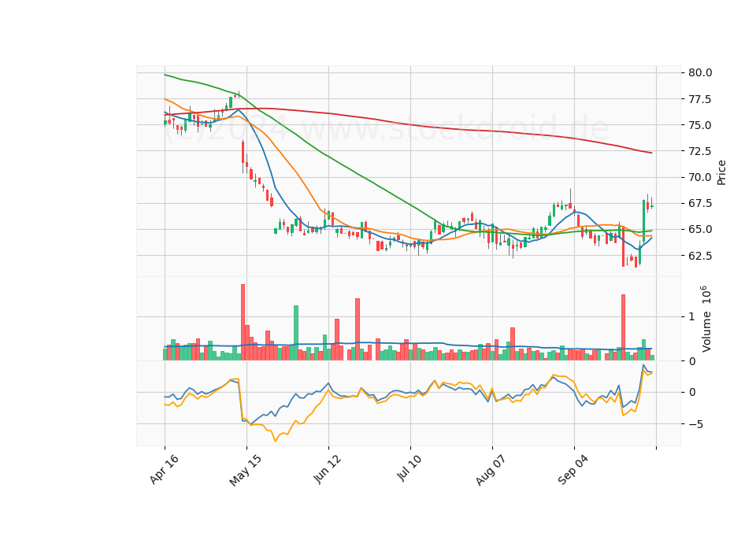This screenshot has width=756, height=543.
Task: Click the tall red volume bar in late September
Action: 624,327
